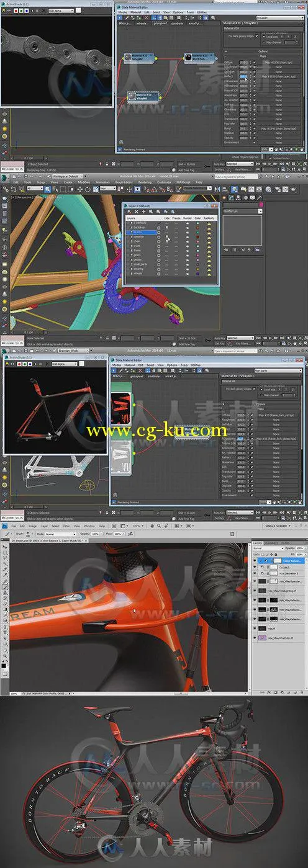This screenshot has width=308, height=868.
Task: Select the Brush tool in Photoshop toolbox
Action: point(5,587)
